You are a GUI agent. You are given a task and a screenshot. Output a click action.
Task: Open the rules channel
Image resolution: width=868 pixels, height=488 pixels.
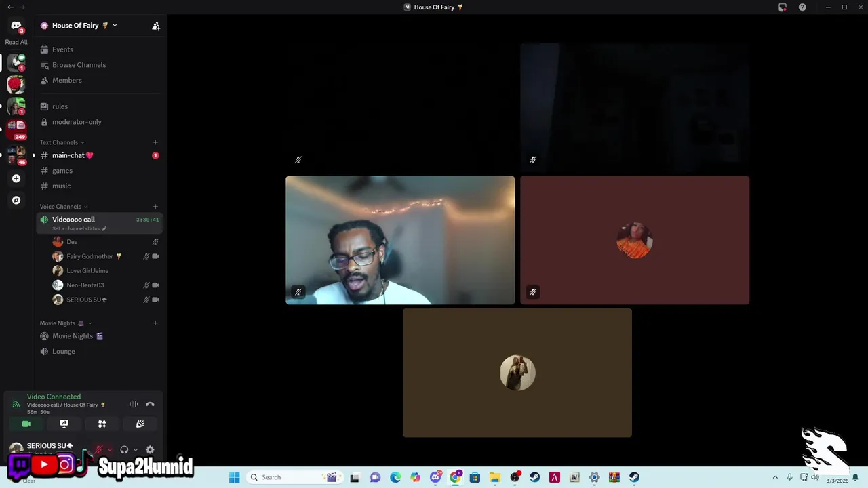99,106
